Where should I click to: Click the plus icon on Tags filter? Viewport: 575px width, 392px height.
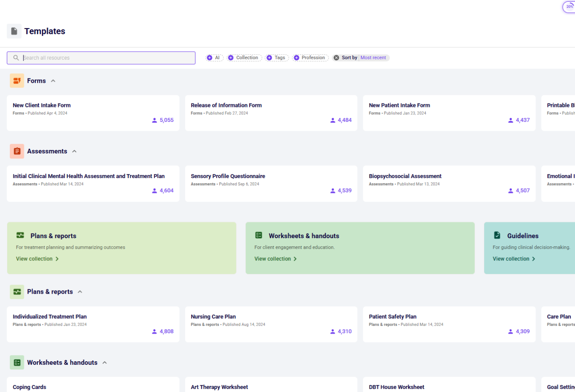click(x=269, y=58)
